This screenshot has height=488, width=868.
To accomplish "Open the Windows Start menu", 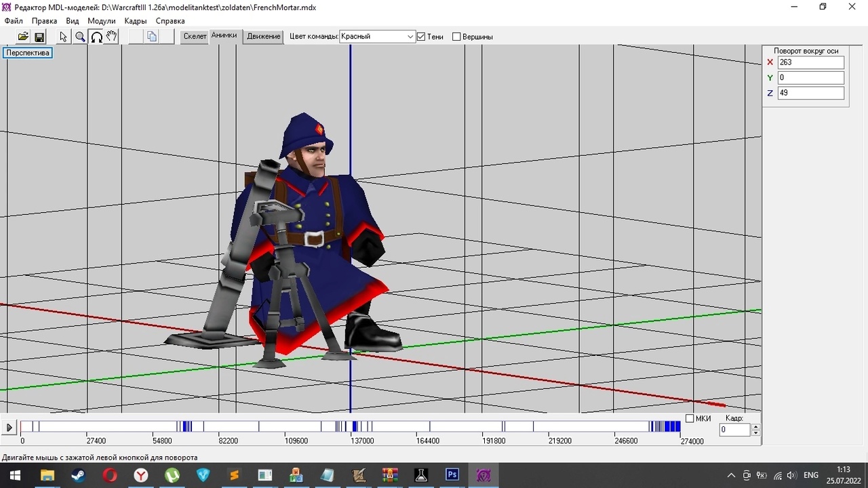I will click(x=15, y=475).
